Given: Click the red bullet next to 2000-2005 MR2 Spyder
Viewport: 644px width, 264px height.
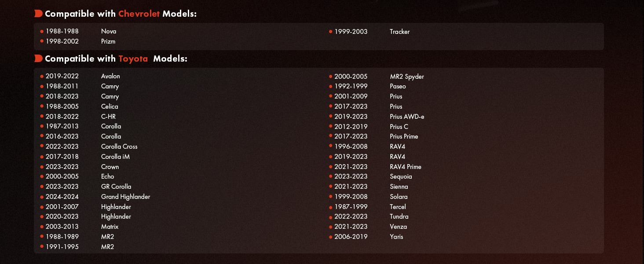Looking at the screenshot, I should tap(331, 77).
